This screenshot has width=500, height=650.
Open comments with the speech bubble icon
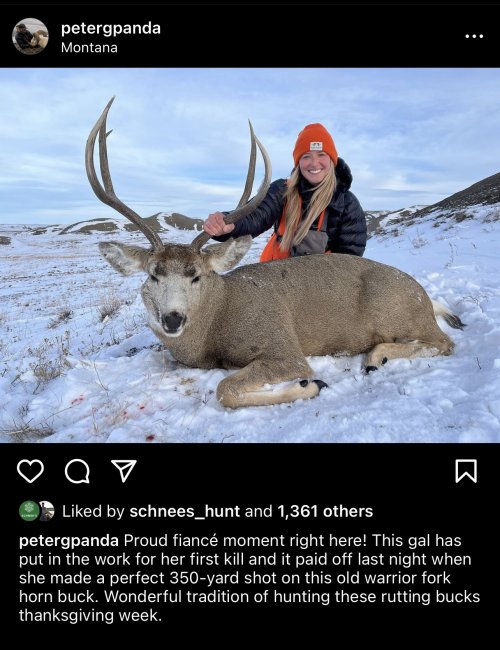(x=77, y=471)
